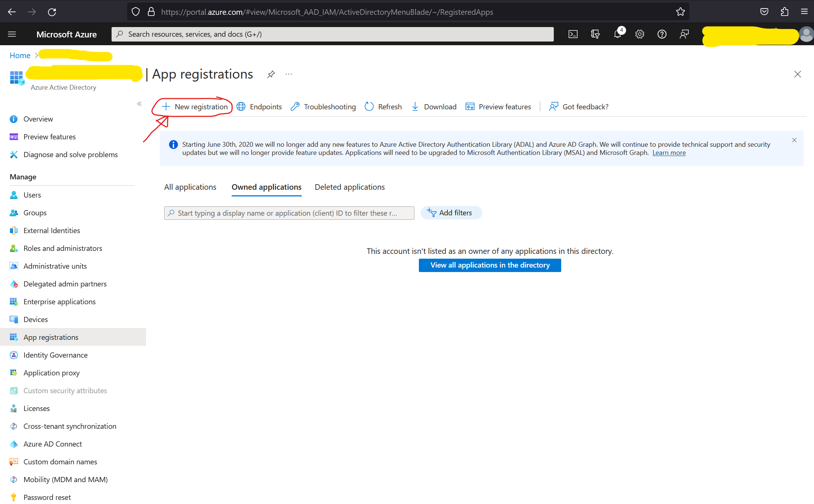
Task: Open Preview features in the toolbar
Action: coord(498,107)
